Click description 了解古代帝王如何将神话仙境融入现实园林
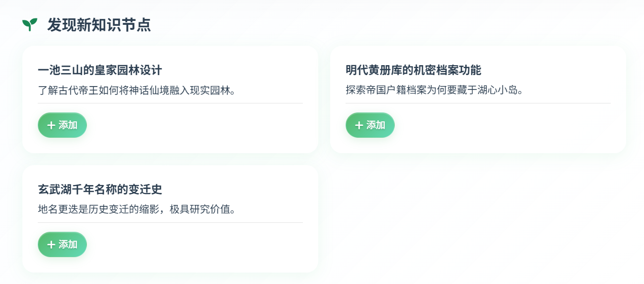The width and height of the screenshot is (644, 284). coord(137,91)
